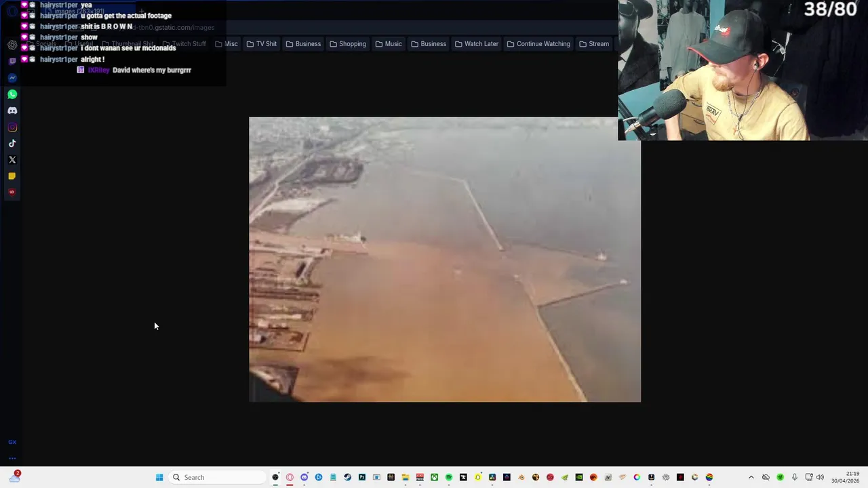This screenshot has width=868, height=488.
Task: Click chat message "David where's my burrgrrr"
Action: [x=152, y=70]
